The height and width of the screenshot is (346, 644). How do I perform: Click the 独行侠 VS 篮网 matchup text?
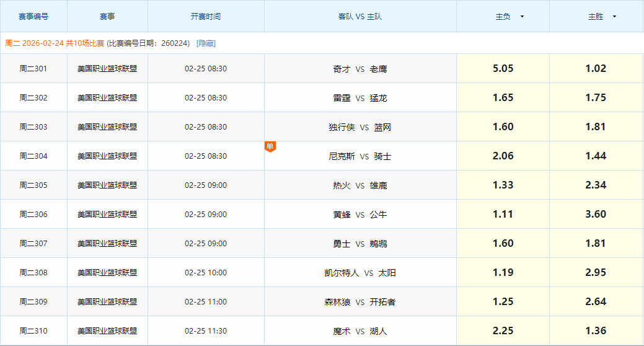[359, 127]
